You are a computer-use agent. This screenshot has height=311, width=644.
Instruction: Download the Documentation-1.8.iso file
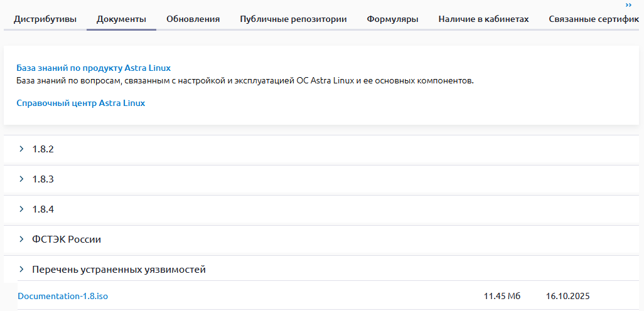(x=63, y=296)
